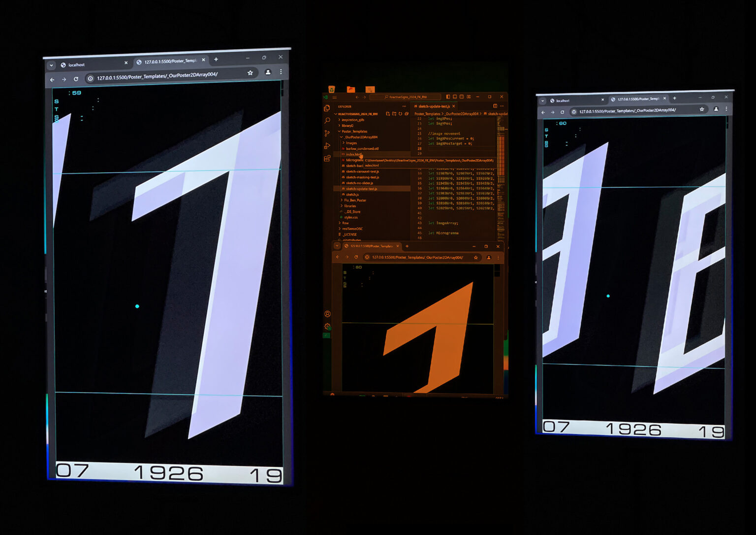Expand the inspiration_gifs folder
This screenshot has width=756, height=535.
pyautogui.click(x=353, y=120)
